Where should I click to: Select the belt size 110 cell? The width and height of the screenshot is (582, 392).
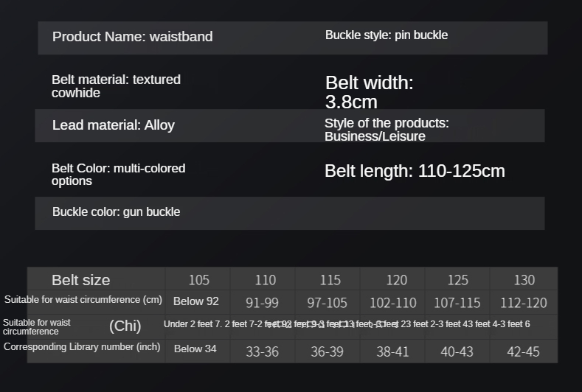point(265,280)
